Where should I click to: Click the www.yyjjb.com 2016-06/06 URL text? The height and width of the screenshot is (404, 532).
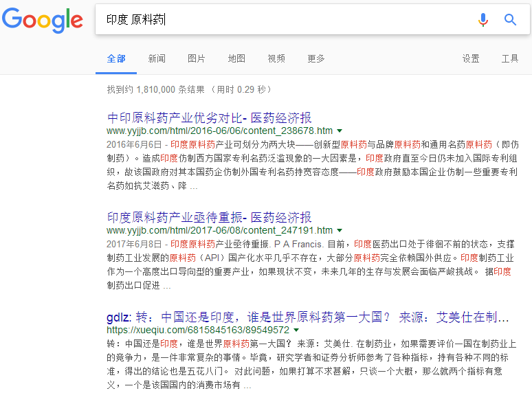click(220, 131)
